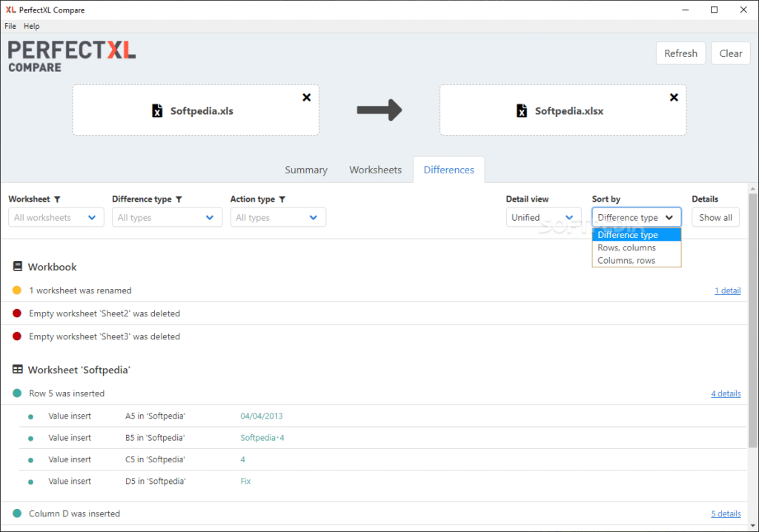Click the Action type filter funnel icon
Image resolution: width=759 pixels, height=532 pixels.
(x=282, y=199)
